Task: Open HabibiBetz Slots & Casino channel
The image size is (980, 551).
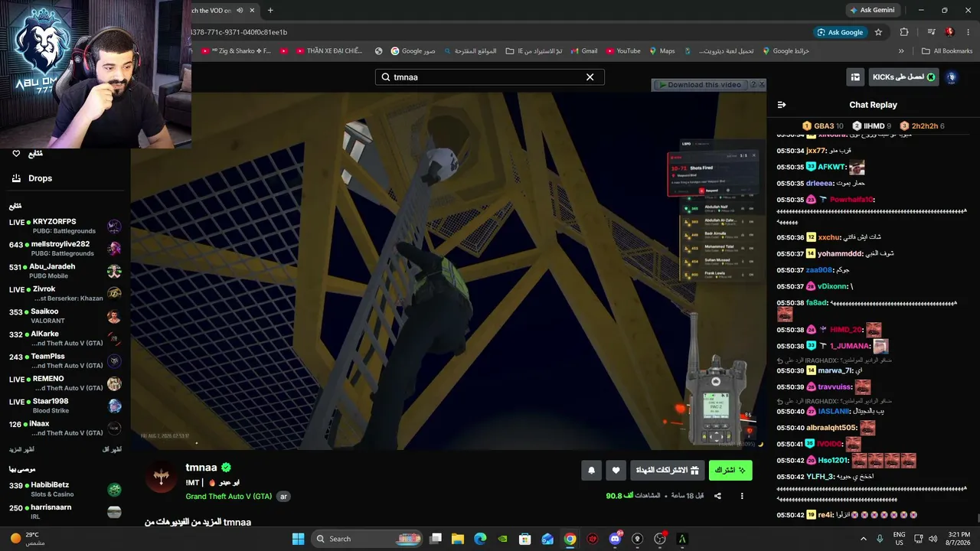Action: coord(65,489)
